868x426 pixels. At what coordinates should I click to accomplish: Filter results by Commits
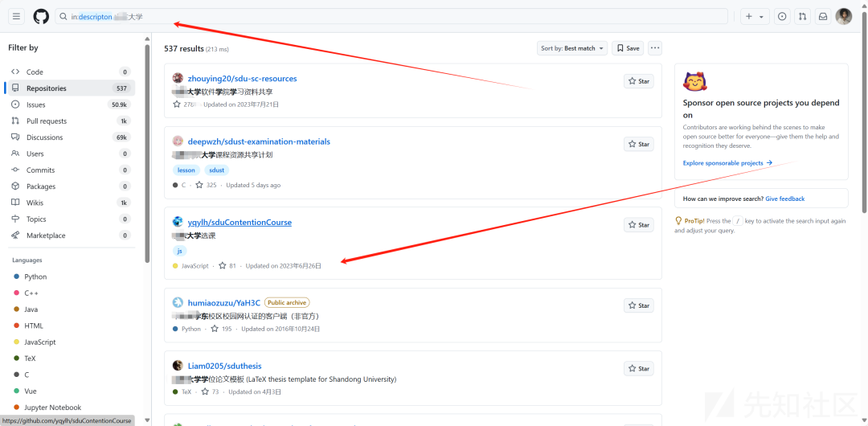coord(72,170)
